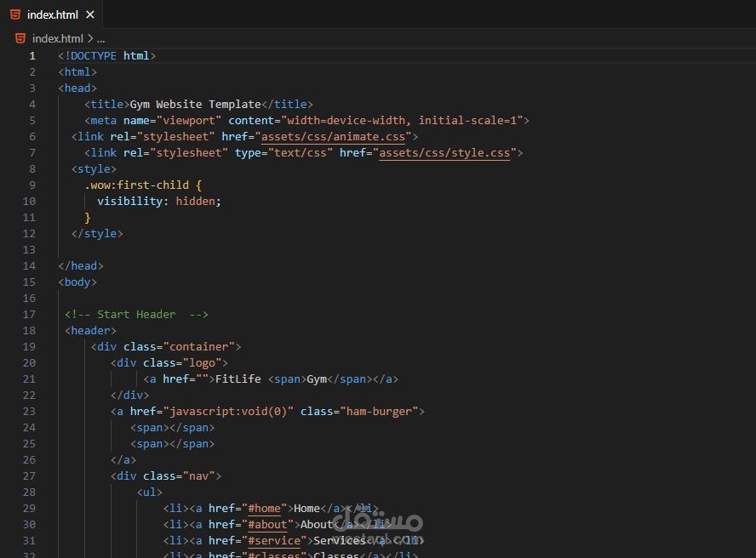Click the div class logo line
The width and height of the screenshot is (756, 558).
169,363
